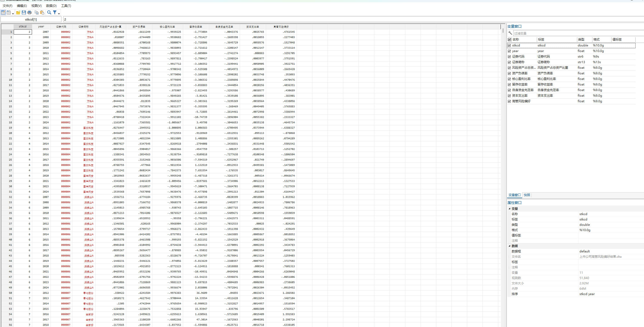Screen dimensions: 644x327
Task: Click the printer icon
Action: tap(29, 12)
